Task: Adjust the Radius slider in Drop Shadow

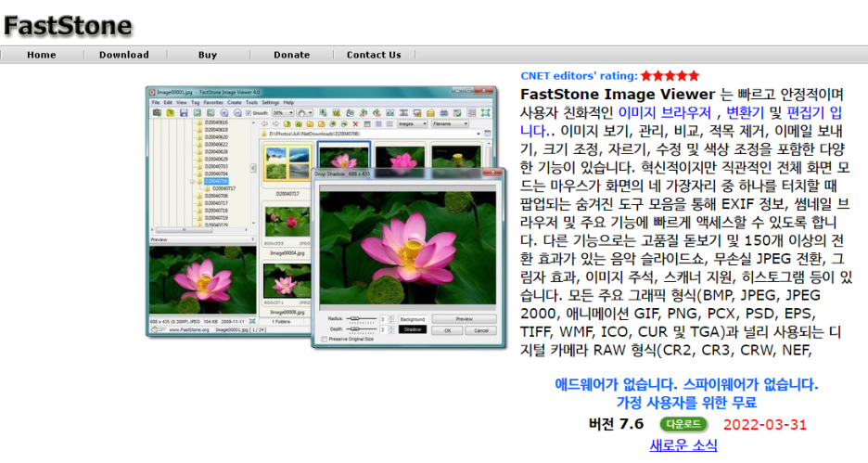Action: tap(362, 318)
